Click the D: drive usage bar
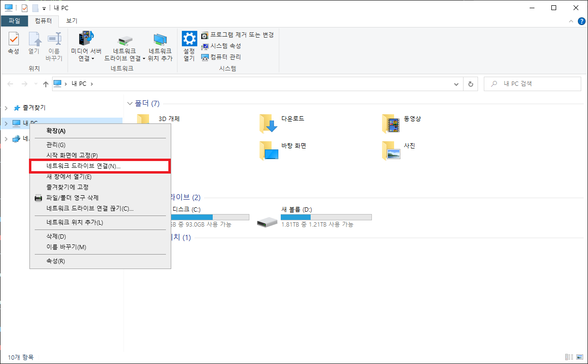Screen dimensions: 588x364 326,217
